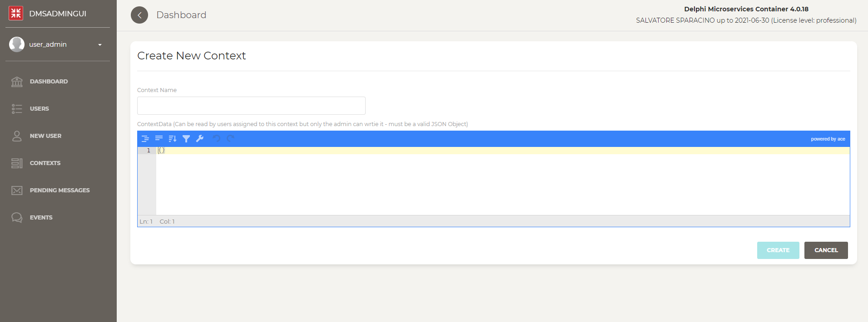Click the redo arrow in the editor toolbar

231,139
